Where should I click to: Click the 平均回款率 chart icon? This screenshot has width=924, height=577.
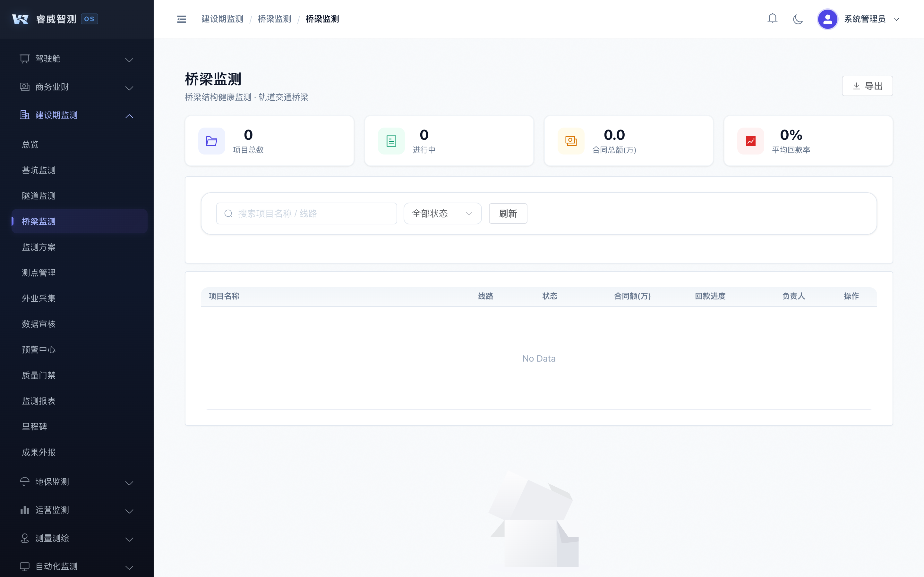750,141
